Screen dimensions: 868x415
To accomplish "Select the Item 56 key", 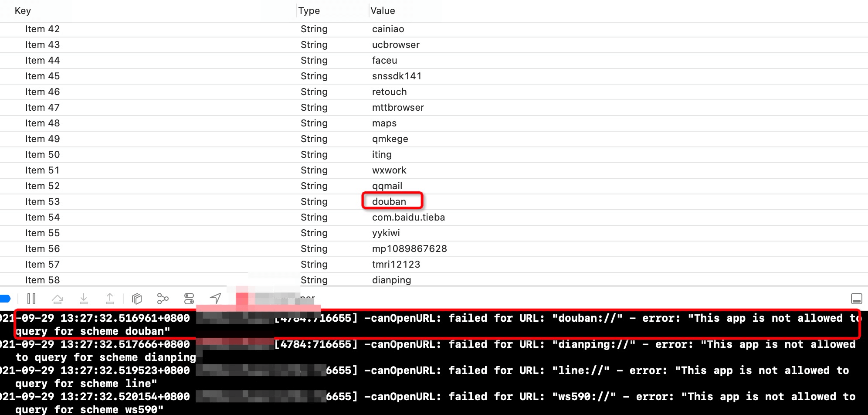I will [42, 249].
